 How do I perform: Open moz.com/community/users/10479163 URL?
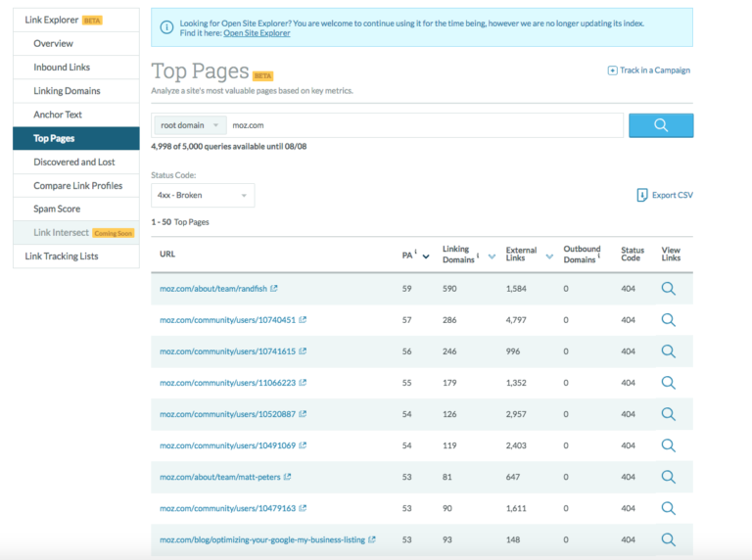coord(228,508)
